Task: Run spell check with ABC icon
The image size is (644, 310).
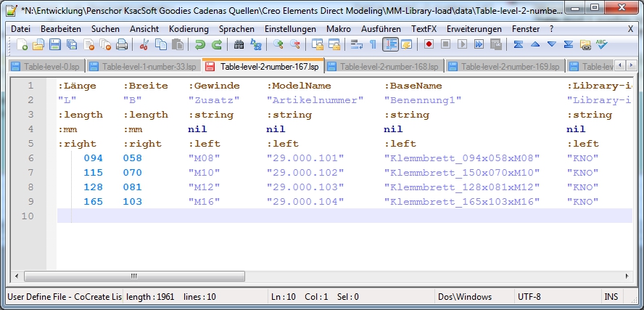Action: [x=602, y=45]
